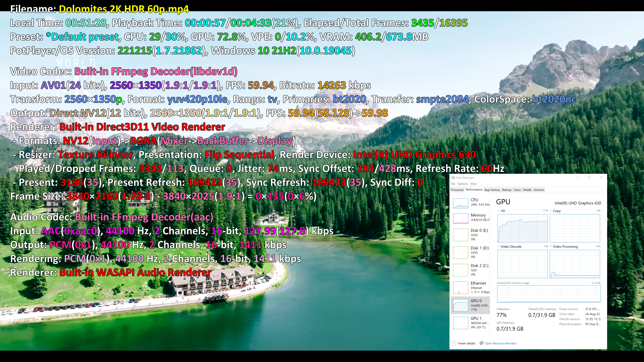The width and height of the screenshot is (644, 362).
Task: Open the 3D engine graph dropdown
Action: tap(499, 211)
